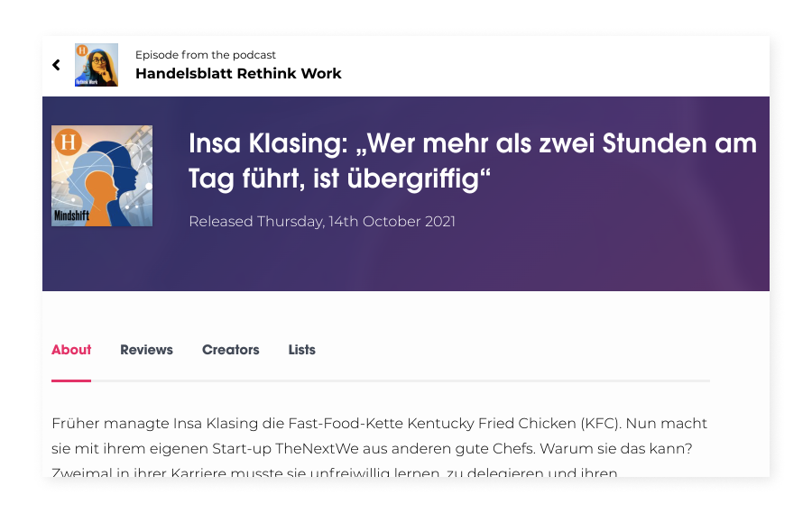The image size is (812, 513).
Task: Open the Creators tab
Action: (x=230, y=350)
